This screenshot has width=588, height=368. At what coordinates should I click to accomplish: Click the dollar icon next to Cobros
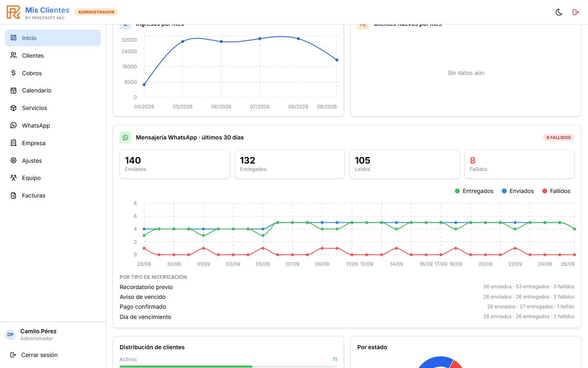point(13,73)
